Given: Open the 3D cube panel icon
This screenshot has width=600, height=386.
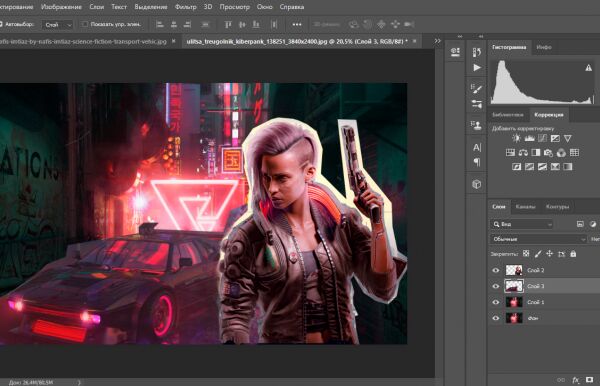Looking at the screenshot, I should [x=477, y=184].
